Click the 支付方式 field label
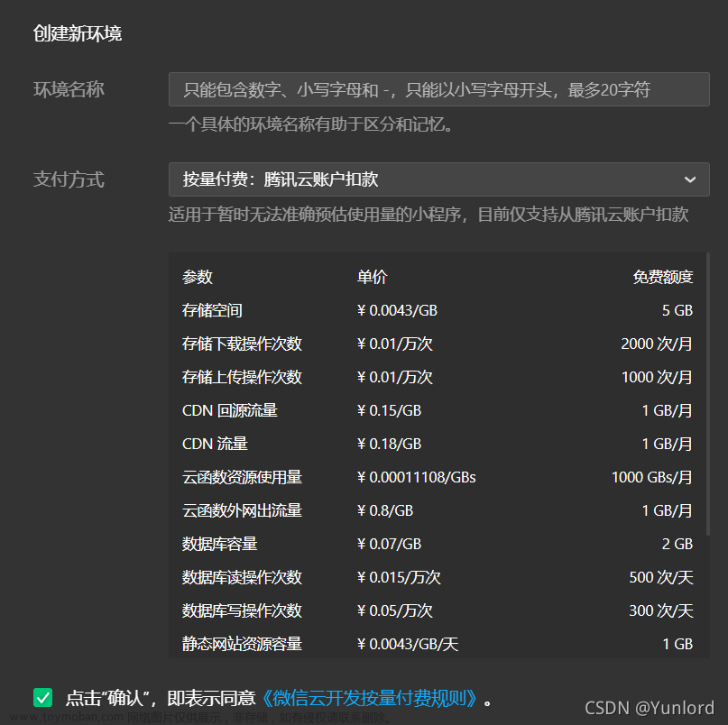Image resolution: width=728 pixels, height=725 pixels. tap(69, 179)
